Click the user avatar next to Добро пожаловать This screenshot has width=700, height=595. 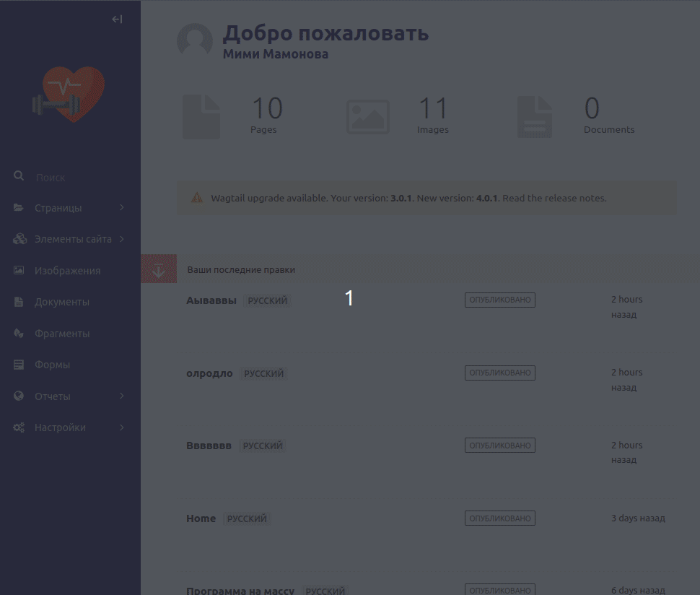pos(195,40)
